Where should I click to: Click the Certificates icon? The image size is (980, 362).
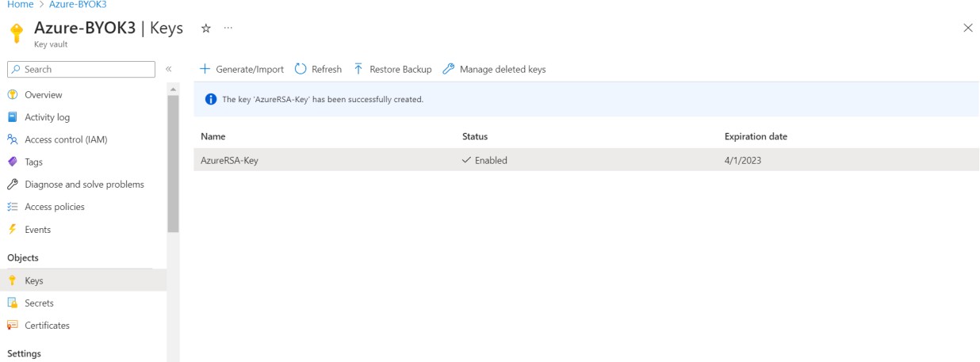12,325
